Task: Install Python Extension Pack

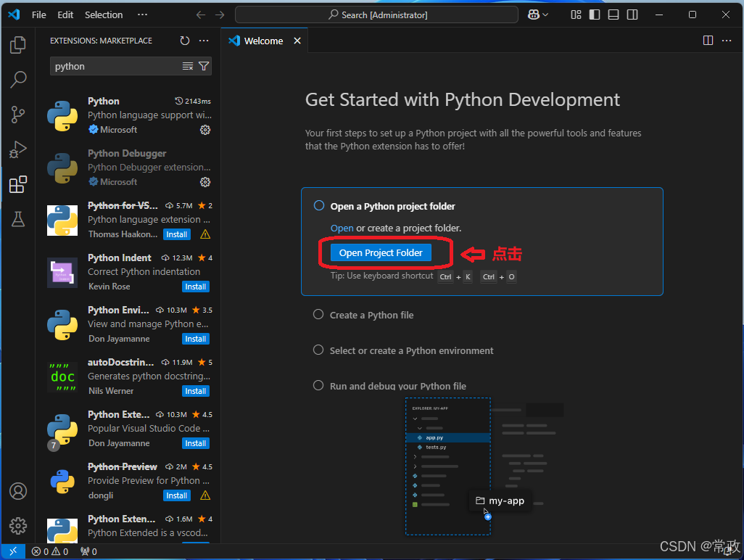Action: [x=196, y=442]
